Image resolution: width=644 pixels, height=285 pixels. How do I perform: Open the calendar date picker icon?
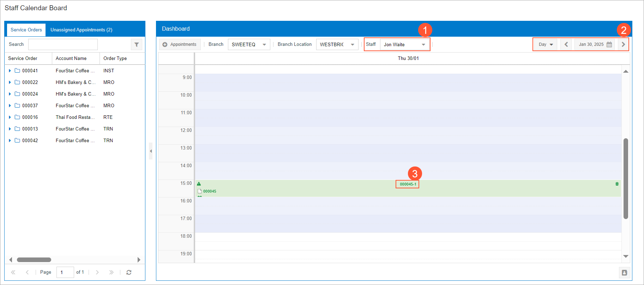coord(609,44)
